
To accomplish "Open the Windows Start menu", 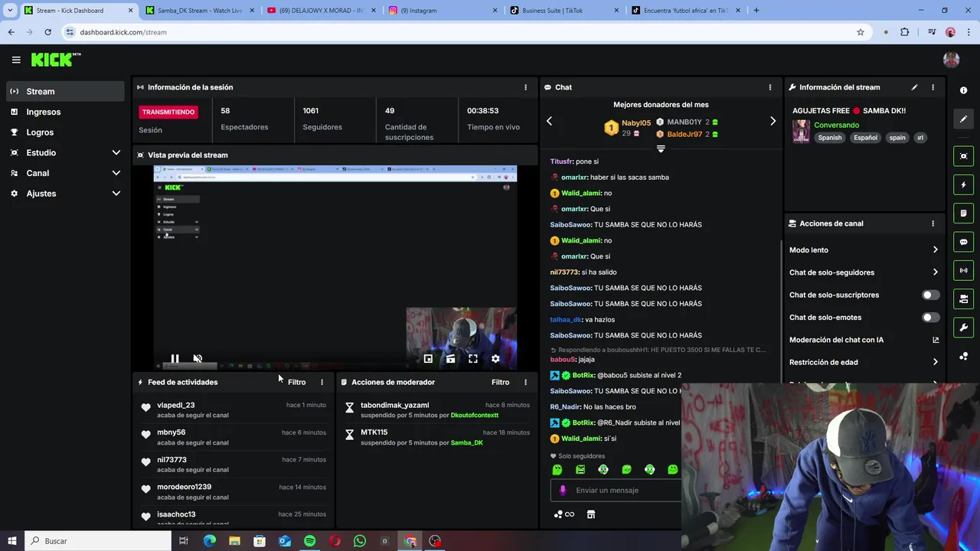I will coord(11,541).
